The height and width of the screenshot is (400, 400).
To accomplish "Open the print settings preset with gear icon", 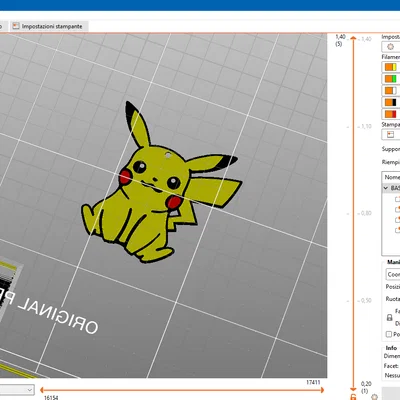I will [x=391, y=47].
